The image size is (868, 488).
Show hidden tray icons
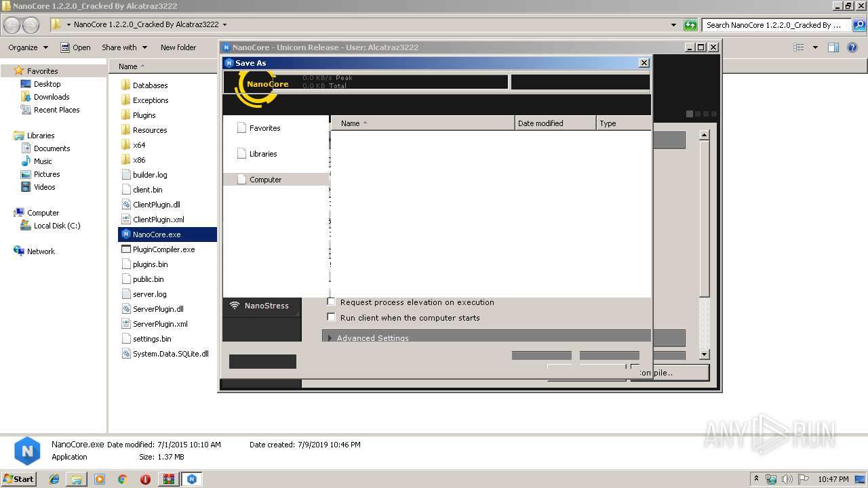[x=756, y=479]
